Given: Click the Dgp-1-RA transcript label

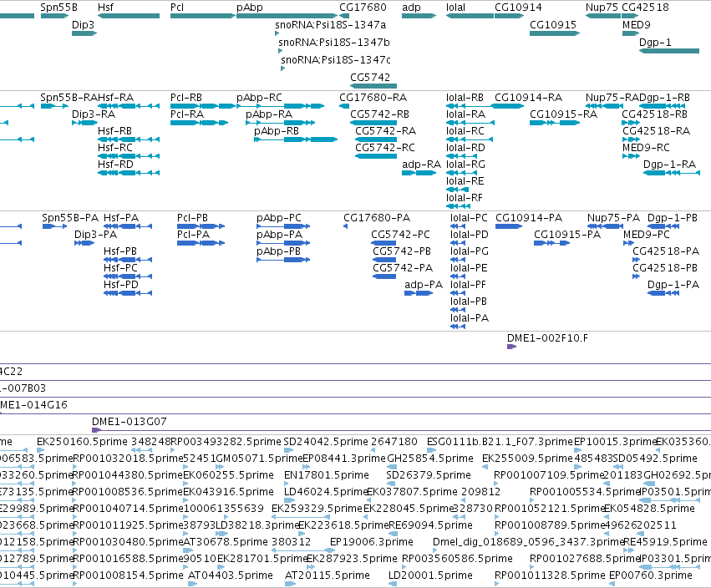Looking at the screenshot, I should coord(669,165).
